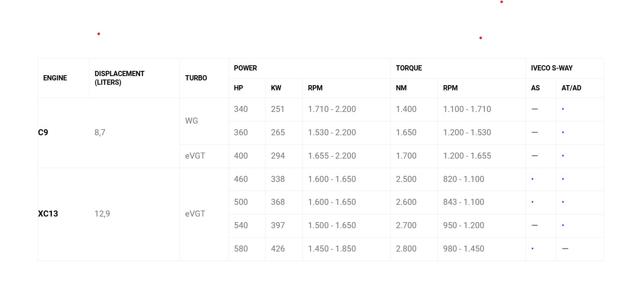This screenshot has height=290, width=644.
Task: Click the blue dot under AT/AD for 340 HP
Action: pyautogui.click(x=563, y=109)
